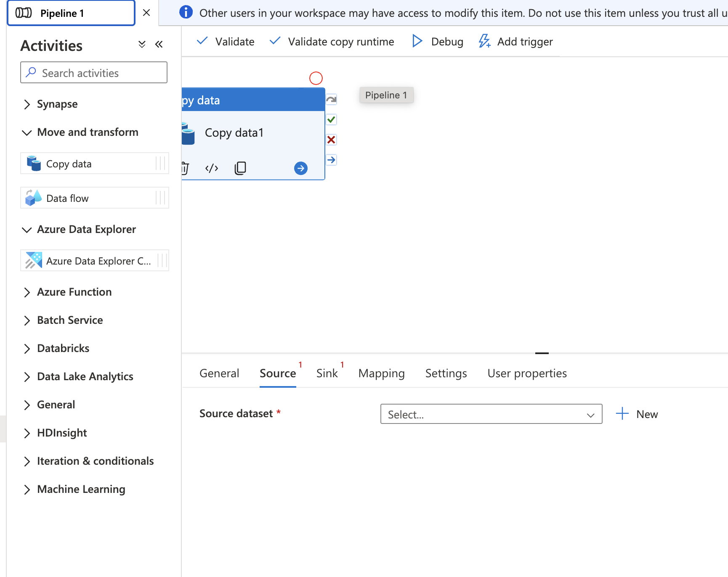Image resolution: width=728 pixels, height=577 pixels.
Task: Click the breakpoint circle above Copy data1
Action: click(x=316, y=78)
